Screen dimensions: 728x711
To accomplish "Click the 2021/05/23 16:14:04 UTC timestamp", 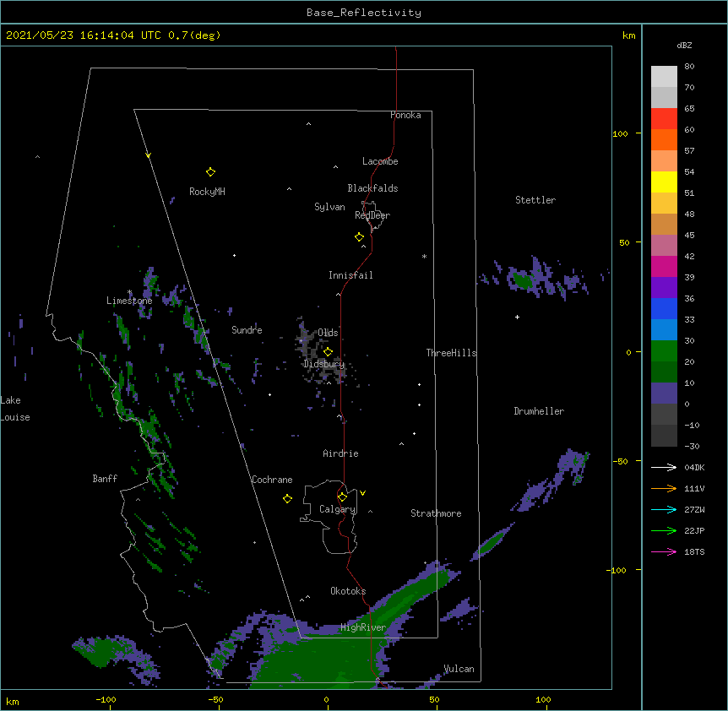I will [84, 35].
